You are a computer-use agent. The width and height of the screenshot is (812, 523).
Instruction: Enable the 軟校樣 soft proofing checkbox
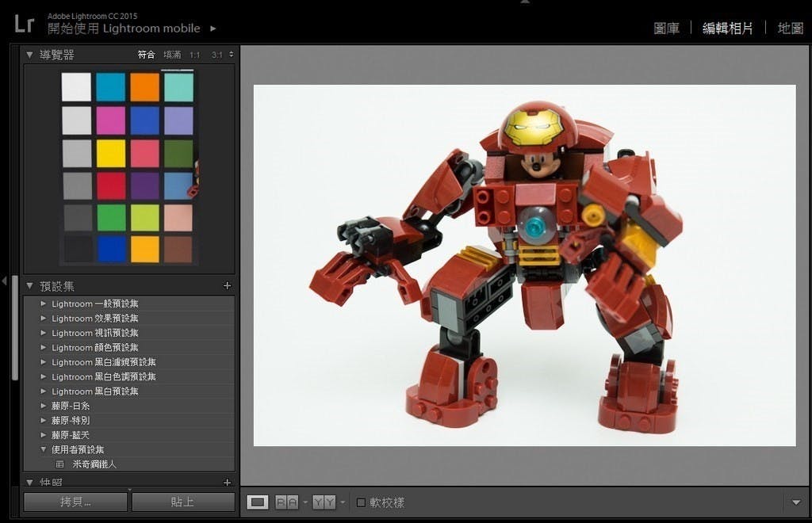click(x=362, y=502)
